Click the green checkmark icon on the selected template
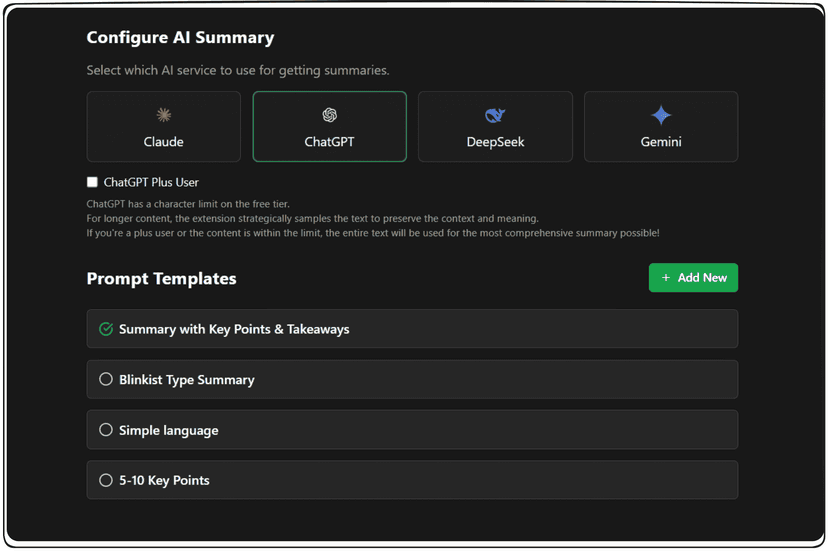The width and height of the screenshot is (828, 551). tap(106, 329)
